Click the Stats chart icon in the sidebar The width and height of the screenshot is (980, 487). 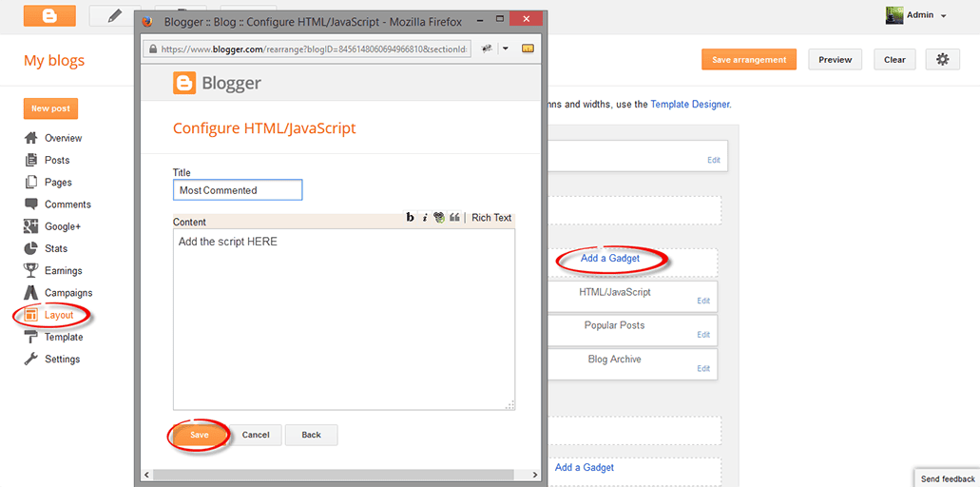30,249
